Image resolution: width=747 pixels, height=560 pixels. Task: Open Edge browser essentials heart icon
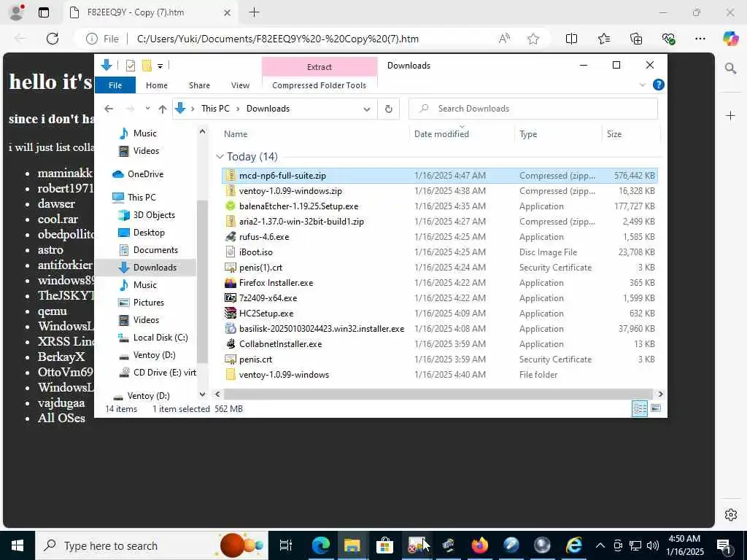point(668,39)
